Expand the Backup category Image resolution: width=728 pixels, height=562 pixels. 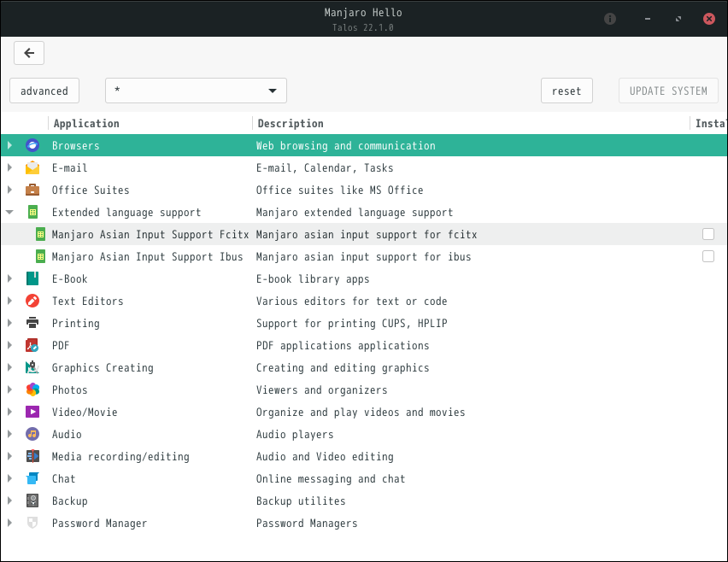(9, 501)
